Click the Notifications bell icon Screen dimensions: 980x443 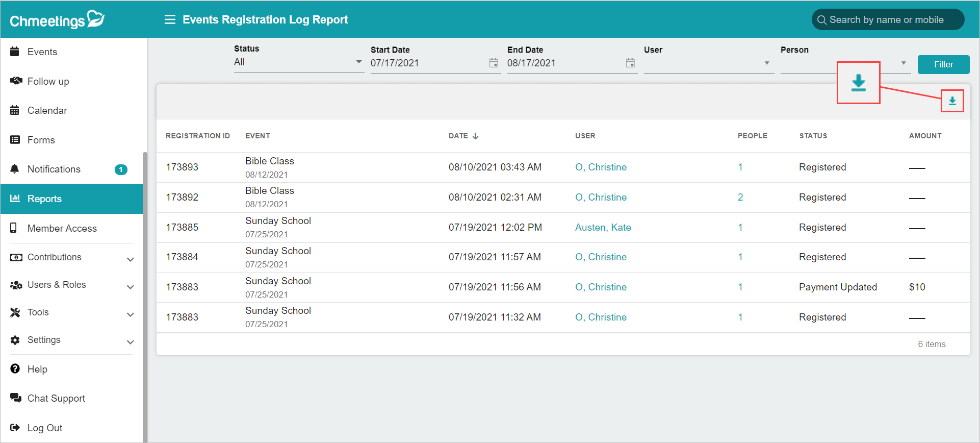point(15,169)
